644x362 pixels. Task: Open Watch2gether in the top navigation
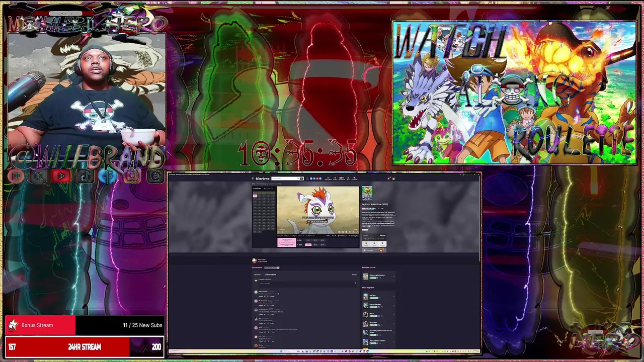click(328, 178)
